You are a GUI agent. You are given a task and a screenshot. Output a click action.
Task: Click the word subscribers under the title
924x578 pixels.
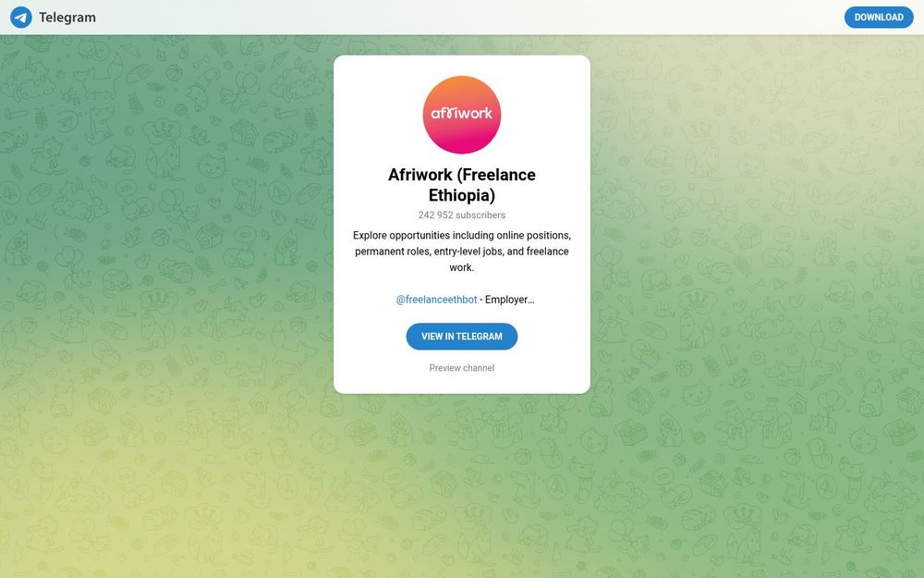point(480,215)
